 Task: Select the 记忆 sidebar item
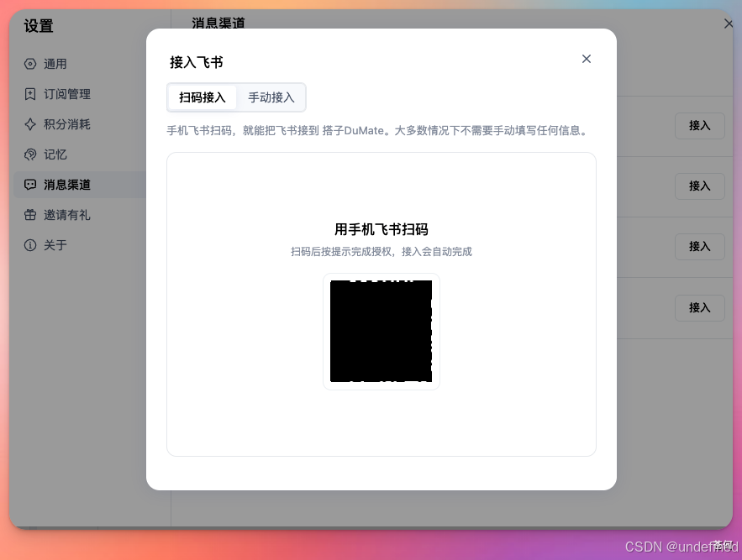click(80, 154)
